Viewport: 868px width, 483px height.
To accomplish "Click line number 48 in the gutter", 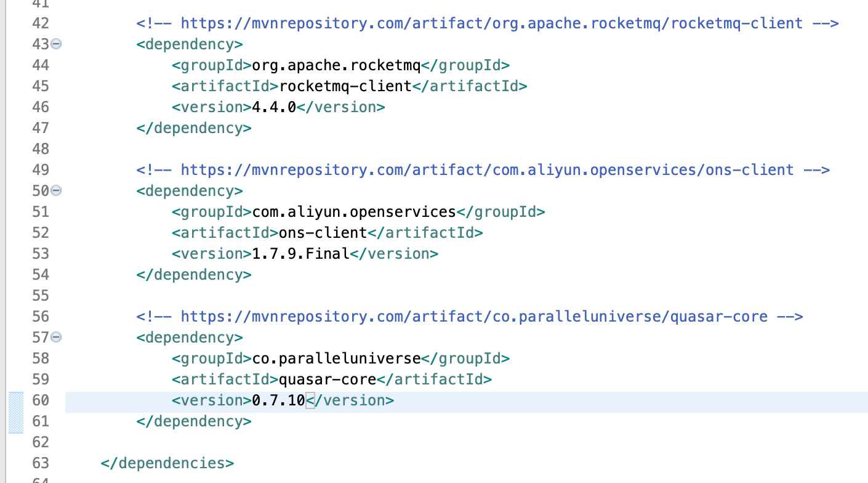I will coord(40,149).
